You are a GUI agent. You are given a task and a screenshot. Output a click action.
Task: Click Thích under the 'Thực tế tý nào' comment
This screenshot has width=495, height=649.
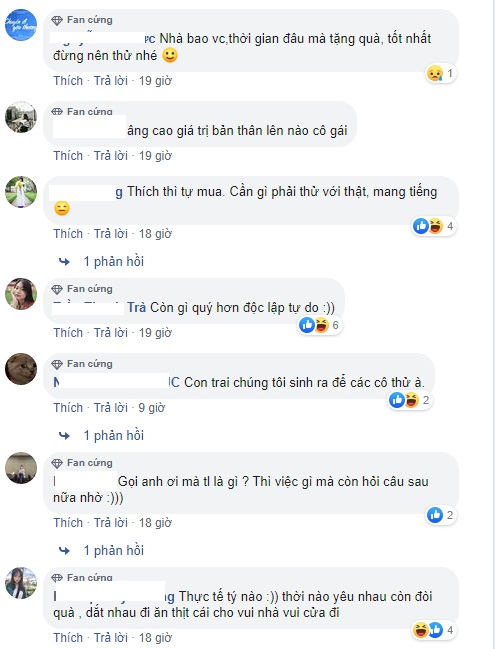click(68, 638)
